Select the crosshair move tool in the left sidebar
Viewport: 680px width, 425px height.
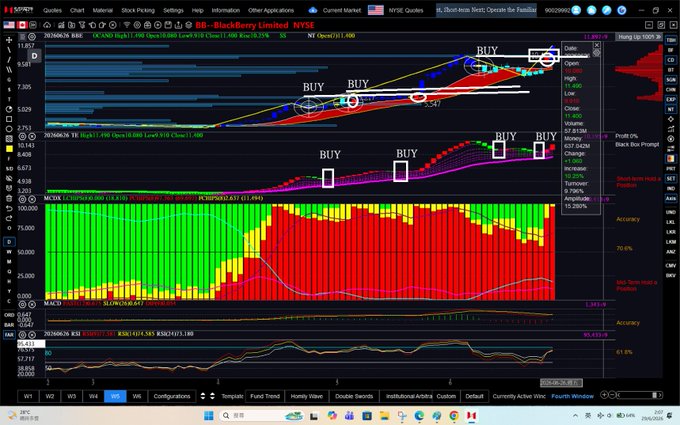pyautogui.click(x=9, y=40)
